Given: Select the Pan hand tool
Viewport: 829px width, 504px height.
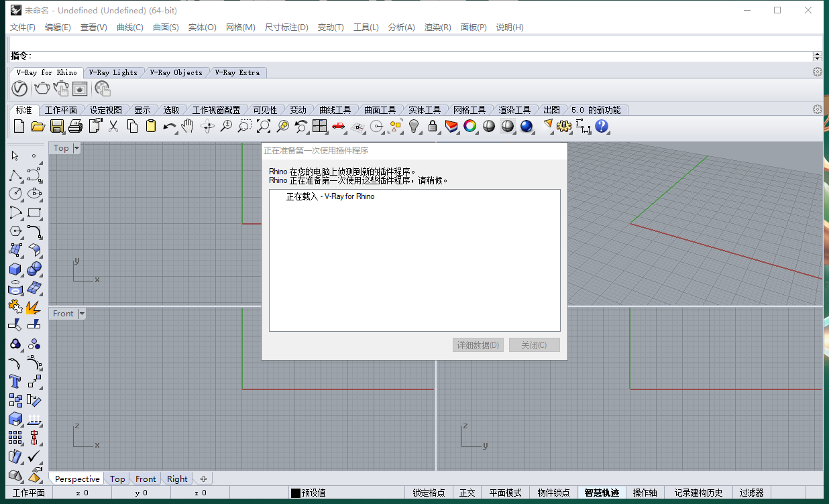Looking at the screenshot, I should (x=188, y=126).
